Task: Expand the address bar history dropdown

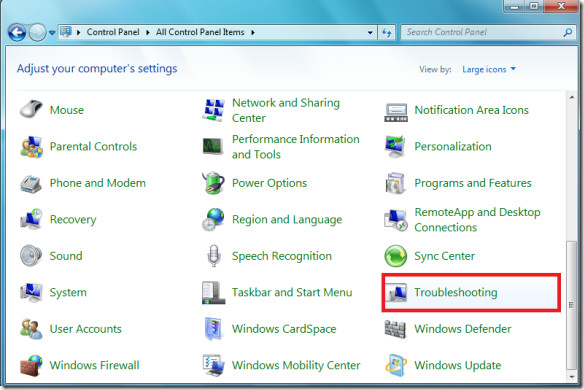Action: pyautogui.click(x=370, y=32)
